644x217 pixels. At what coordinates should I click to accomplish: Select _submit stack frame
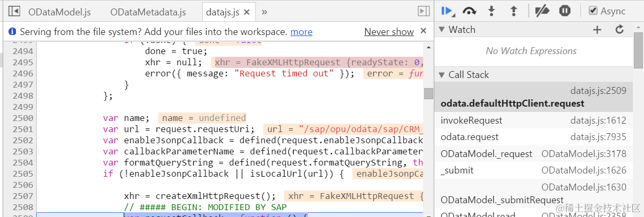534,170
